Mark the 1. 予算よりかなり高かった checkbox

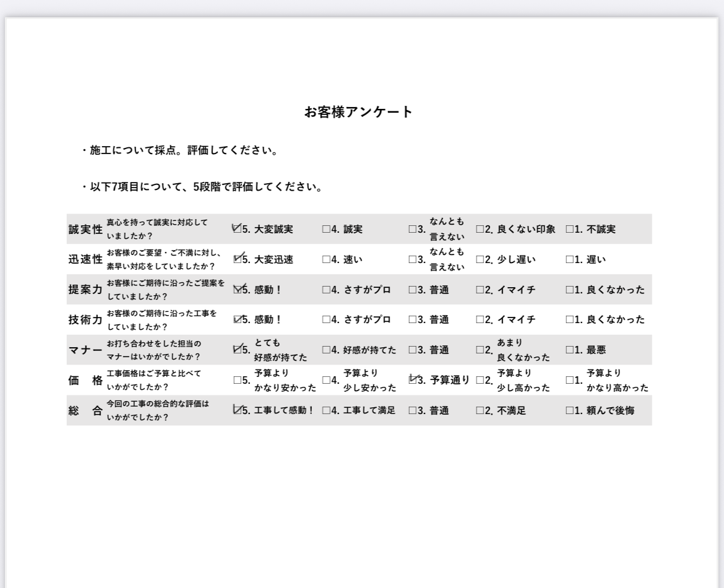point(570,380)
